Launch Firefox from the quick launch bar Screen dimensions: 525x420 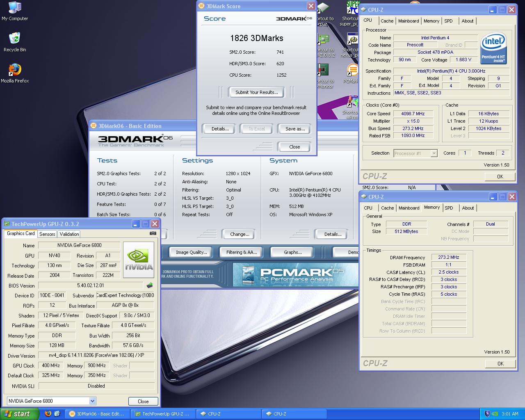[x=48, y=413]
